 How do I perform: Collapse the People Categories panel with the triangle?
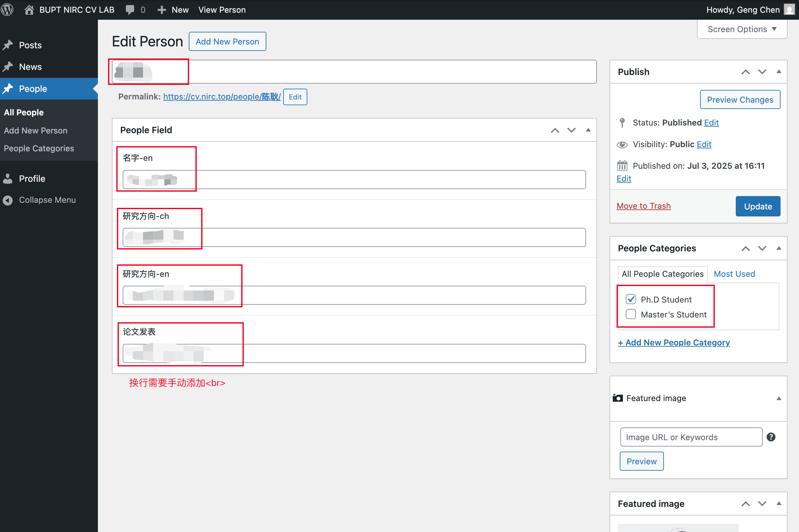point(779,248)
